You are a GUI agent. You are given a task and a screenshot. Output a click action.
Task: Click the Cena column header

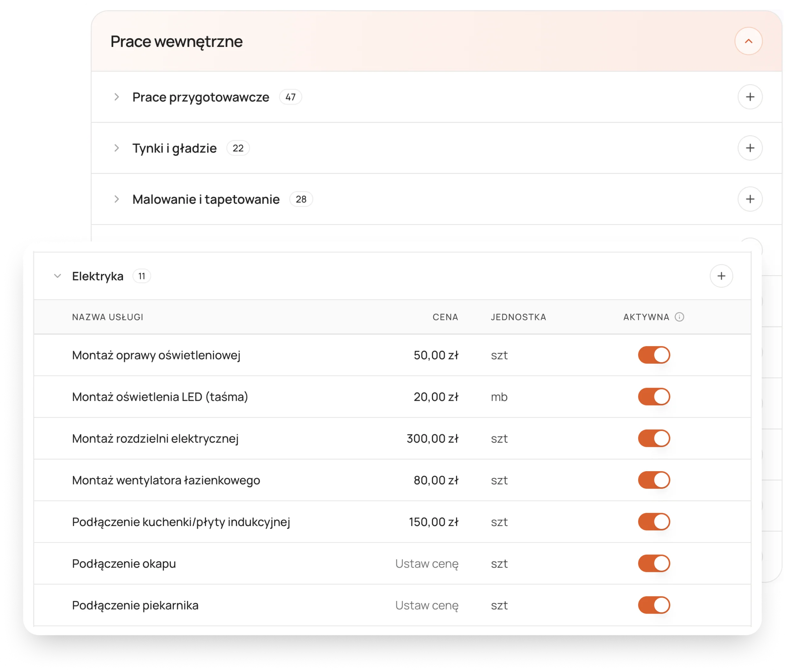[445, 317]
